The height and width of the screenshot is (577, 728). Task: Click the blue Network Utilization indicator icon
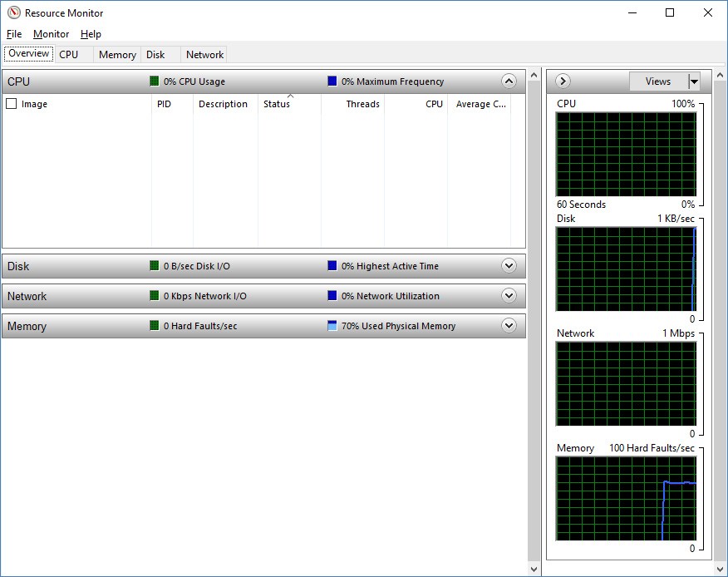pyautogui.click(x=332, y=296)
